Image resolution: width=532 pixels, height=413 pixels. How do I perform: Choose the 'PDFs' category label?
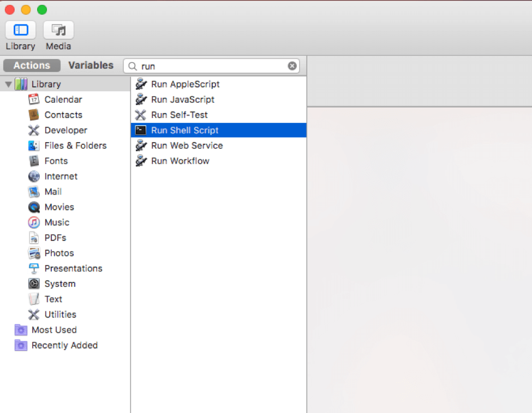coord(55,238)
